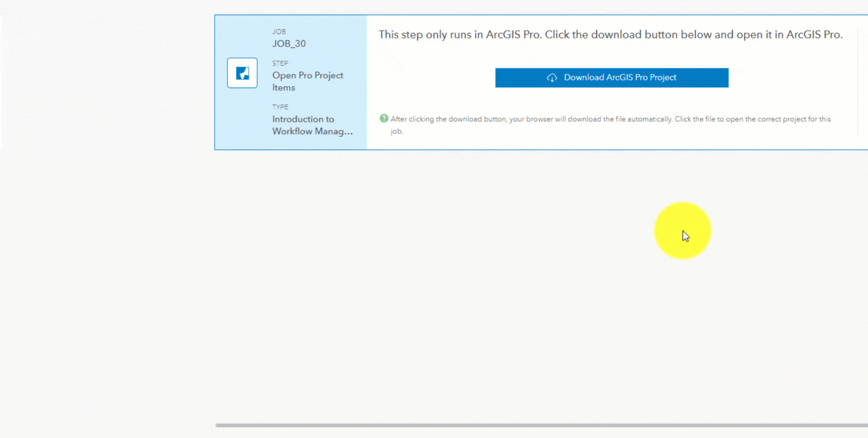Select the step named Open Pro Project Items
The image size is (868, 438).
tap(307, 81)
